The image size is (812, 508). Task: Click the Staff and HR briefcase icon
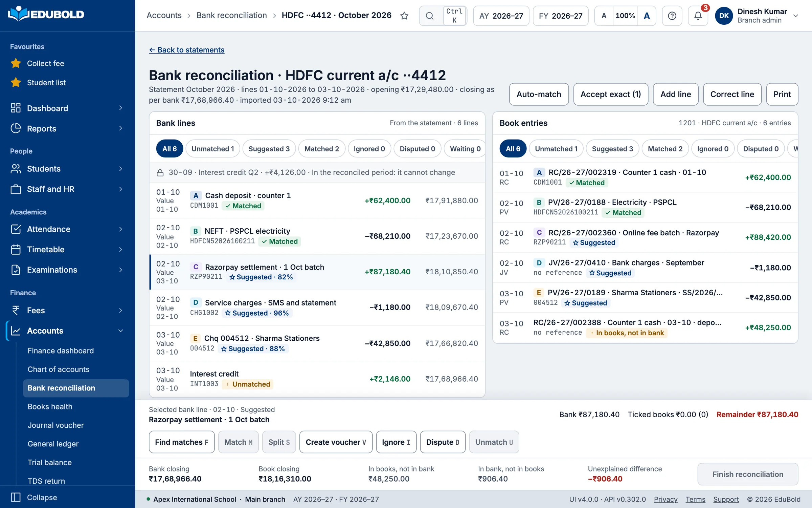tap(16, 189)
